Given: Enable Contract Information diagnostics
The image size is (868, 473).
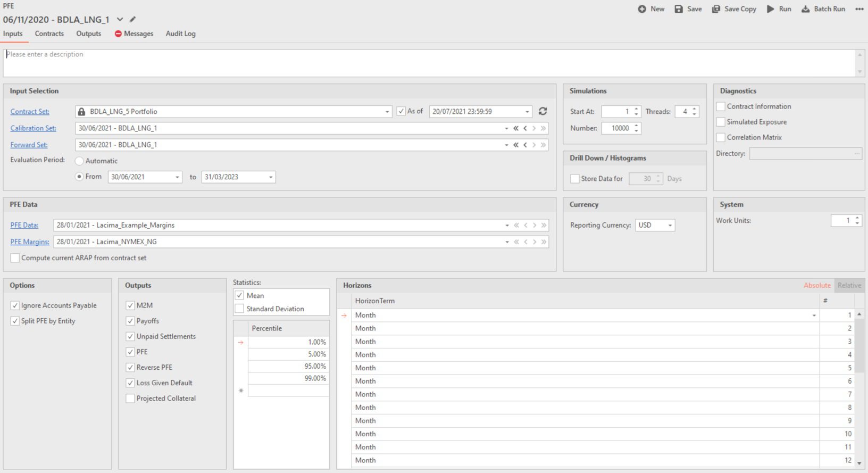Looking at the screenshot, I should 721,106.
